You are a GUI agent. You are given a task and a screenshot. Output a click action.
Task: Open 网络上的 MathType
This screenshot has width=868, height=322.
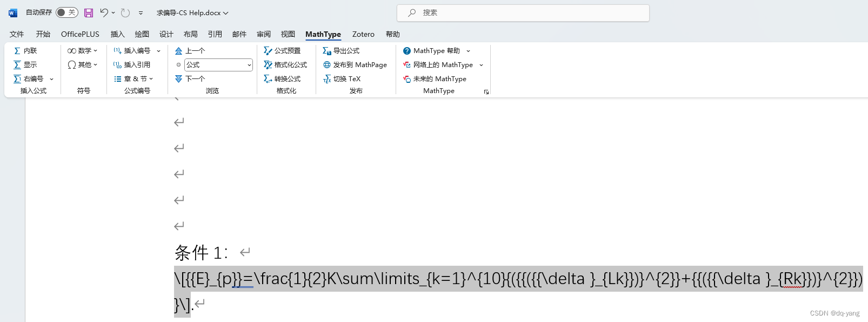(x=438, y=64)
